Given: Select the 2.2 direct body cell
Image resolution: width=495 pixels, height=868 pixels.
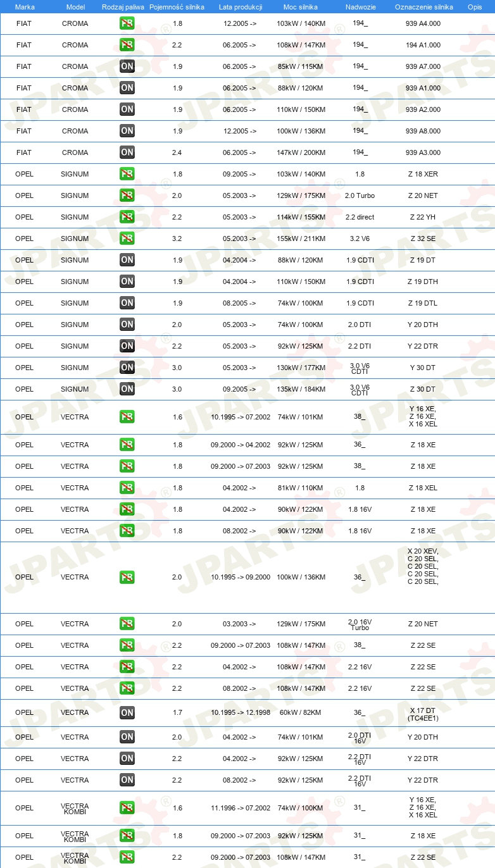Looking at the screenshot, I should coord(360,217).
